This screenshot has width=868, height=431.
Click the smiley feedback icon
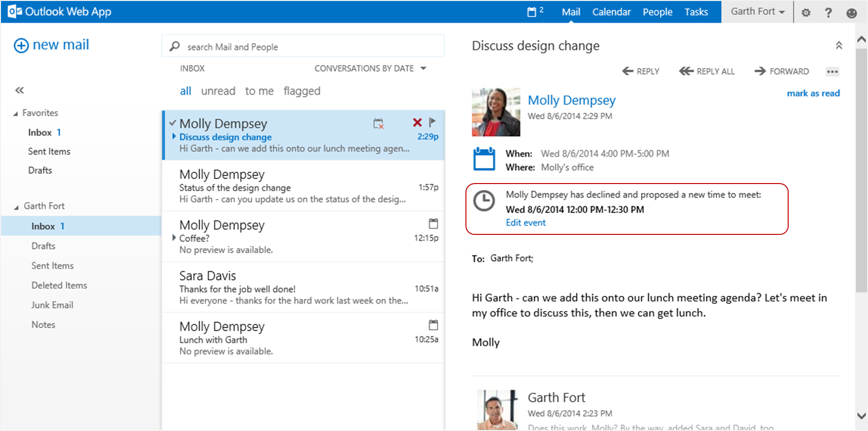pyautogui.click(x=852, y=13)
